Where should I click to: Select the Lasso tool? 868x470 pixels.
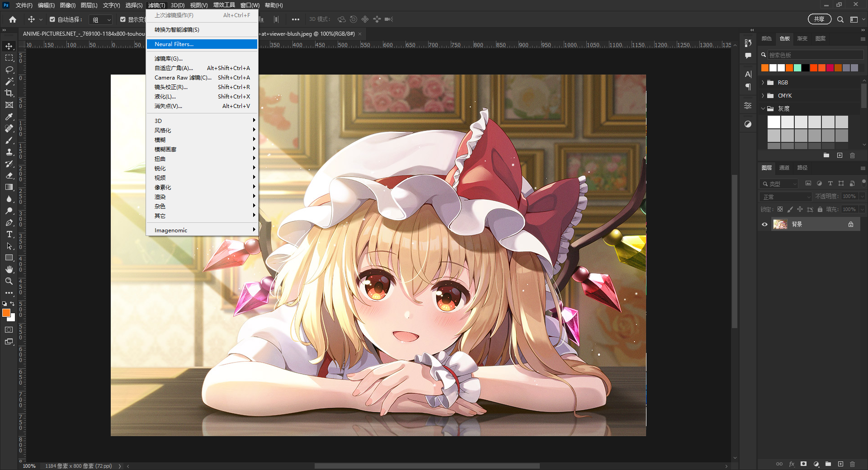point(9,70)
